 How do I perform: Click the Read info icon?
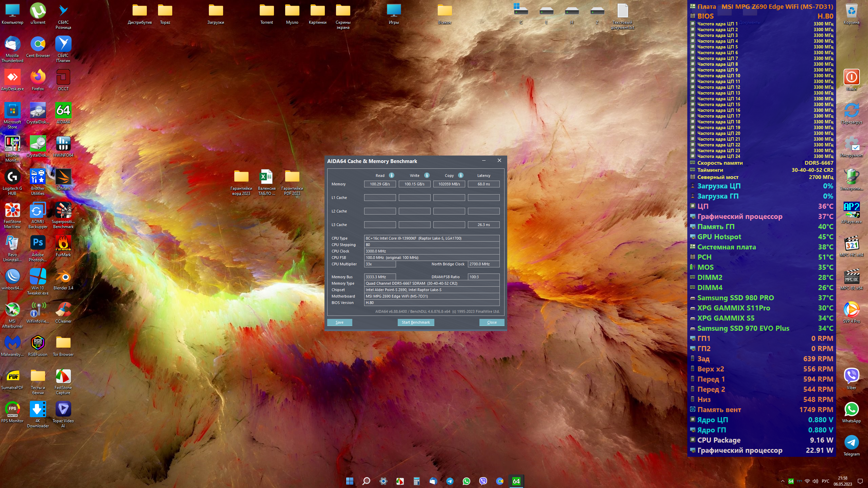click(392, 175)
